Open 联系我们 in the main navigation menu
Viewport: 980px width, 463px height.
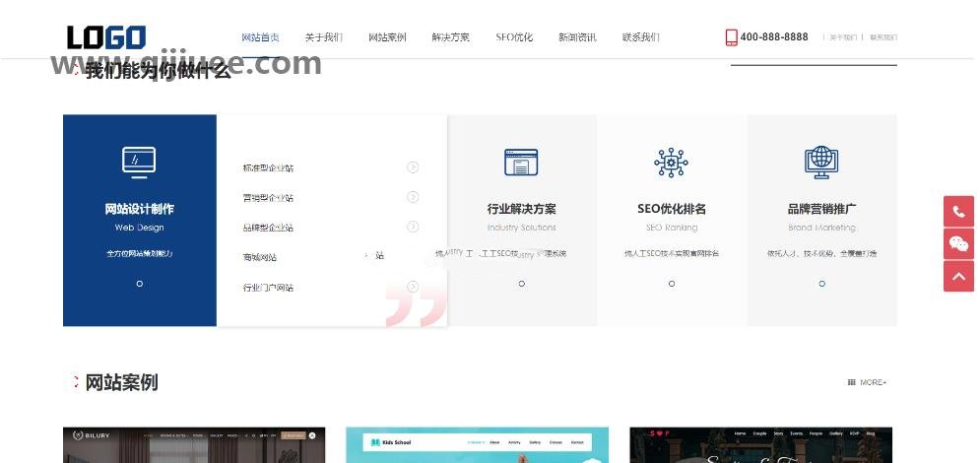[640, 37]
